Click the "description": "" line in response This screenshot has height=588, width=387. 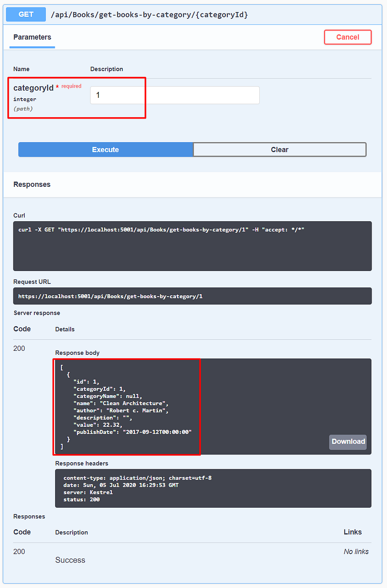[x=103, y=418]
